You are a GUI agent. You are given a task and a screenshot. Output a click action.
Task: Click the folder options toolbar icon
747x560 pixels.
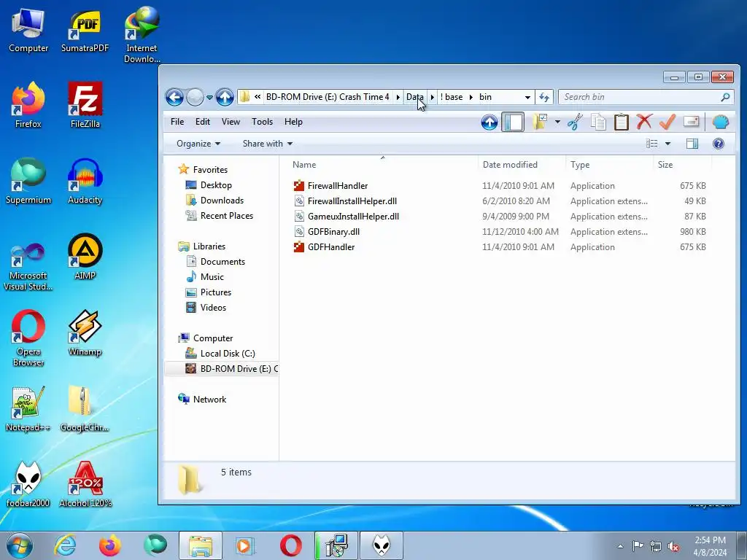tap(540, 122)
